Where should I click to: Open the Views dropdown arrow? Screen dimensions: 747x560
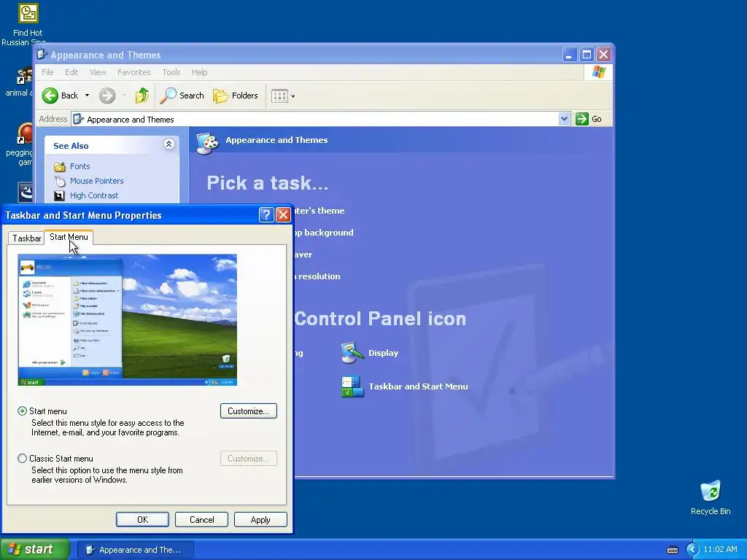tap(293, 96)
